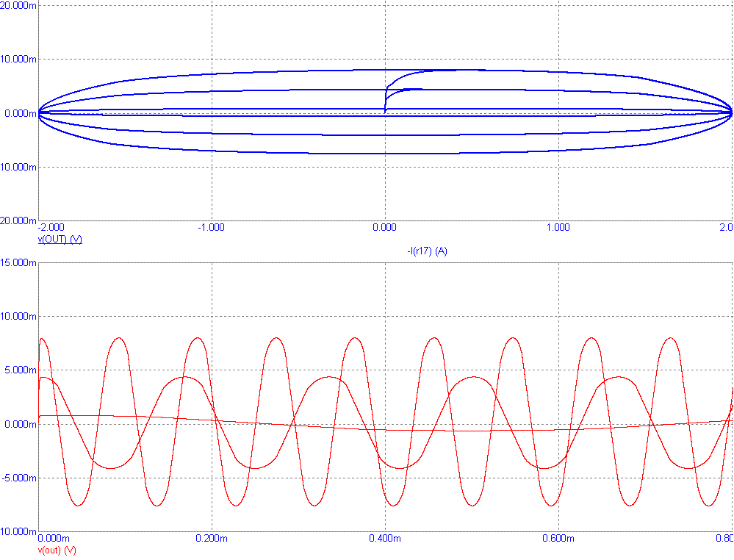
Task: Click the positive 5.000m label on lower plot
Action: click(21, 370)
